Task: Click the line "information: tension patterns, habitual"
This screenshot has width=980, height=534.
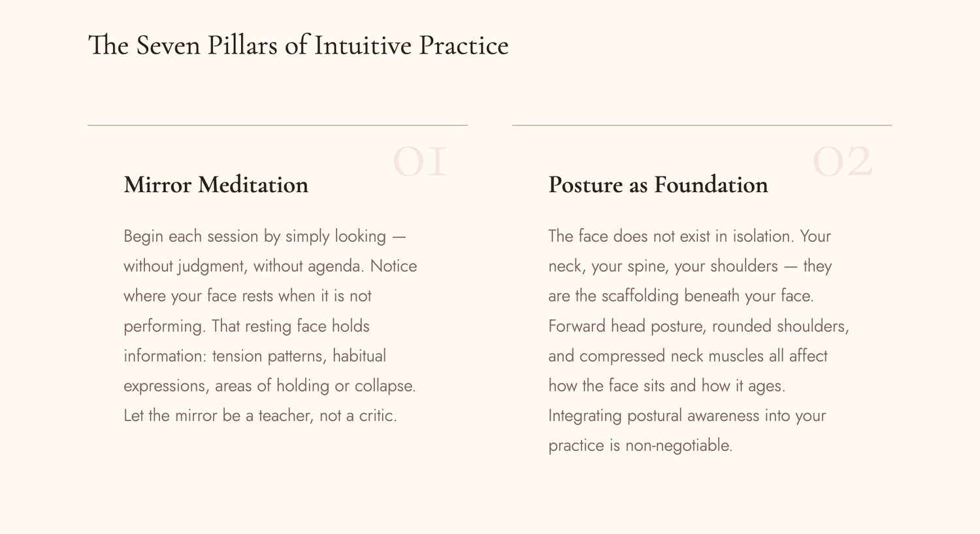Action: 254,356
